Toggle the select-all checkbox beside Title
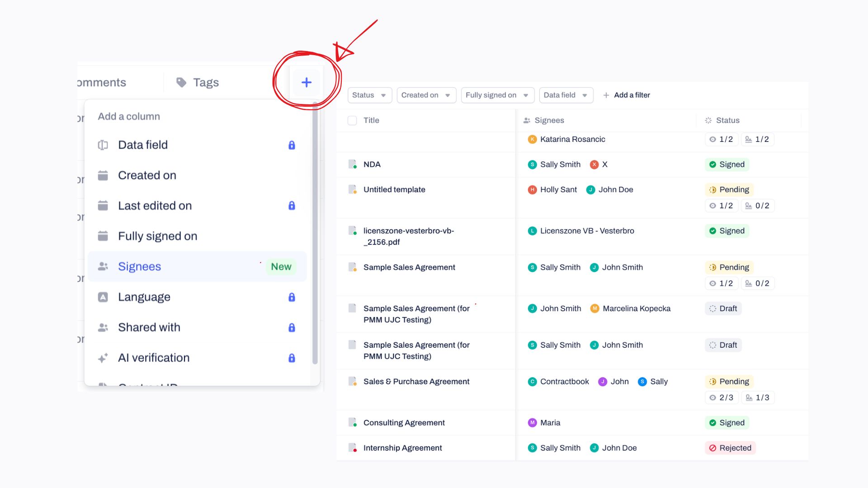 (x=352, y=120)
